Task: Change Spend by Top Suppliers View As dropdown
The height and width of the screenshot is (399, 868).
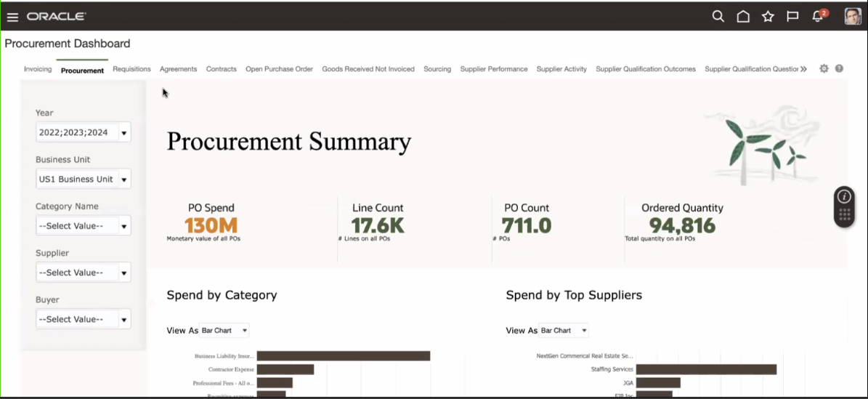Action: (x=564, y=330)
